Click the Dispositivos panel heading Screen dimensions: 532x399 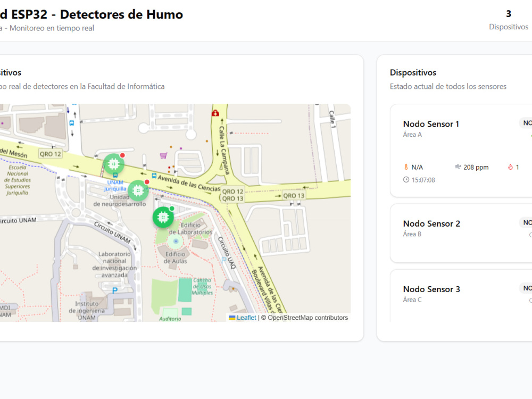413,72
